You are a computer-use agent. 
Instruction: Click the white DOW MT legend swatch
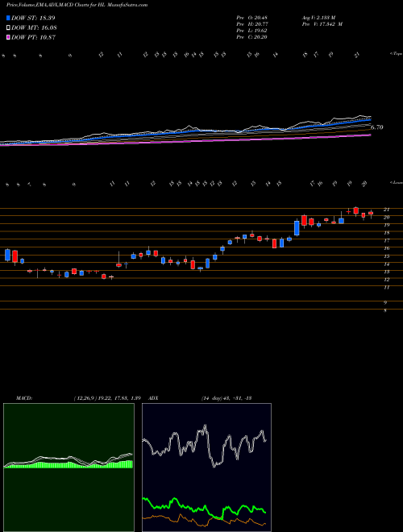9,28
